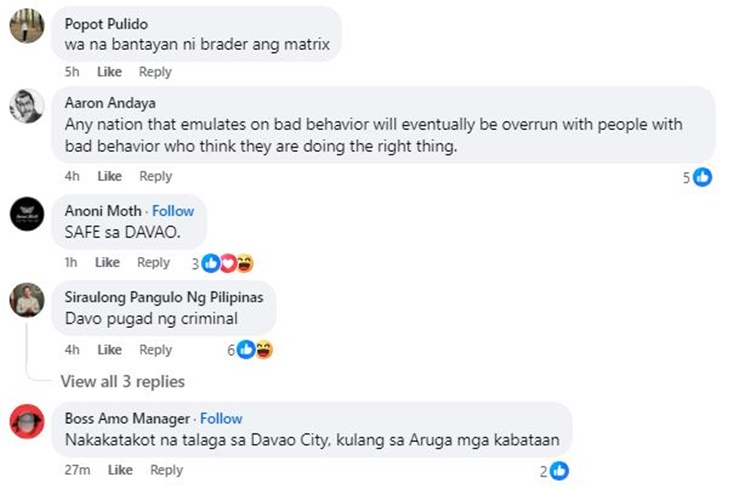Screen dimensions: 750x488
Task: Reply to Siraulong Pangulo Ng Pilipinas comment
Action: (x=155, y=350)
